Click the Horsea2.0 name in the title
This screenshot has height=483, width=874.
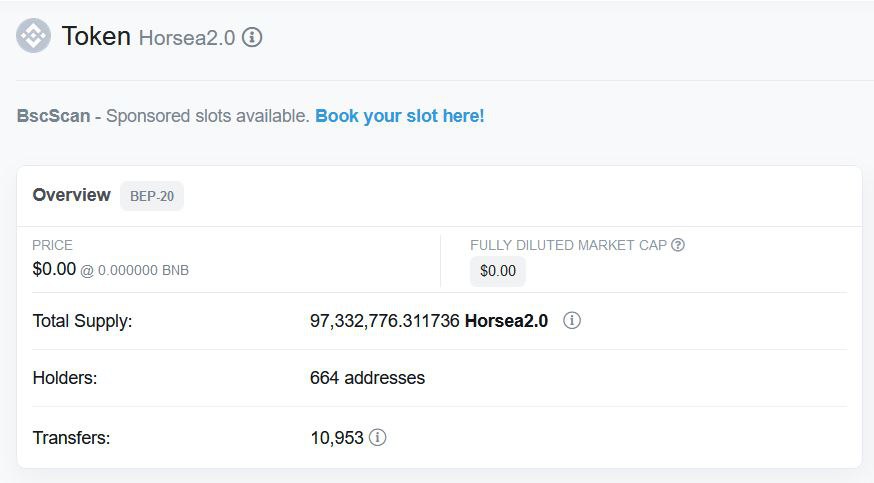point(187,38)
